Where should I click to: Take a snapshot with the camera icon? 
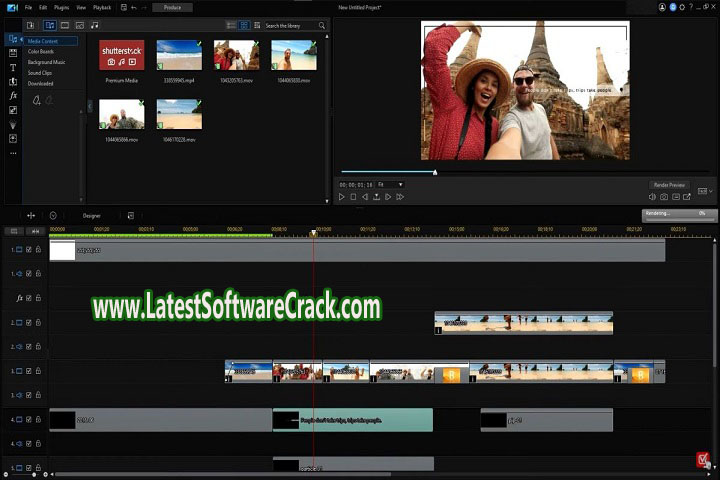(x=664, y=197)
